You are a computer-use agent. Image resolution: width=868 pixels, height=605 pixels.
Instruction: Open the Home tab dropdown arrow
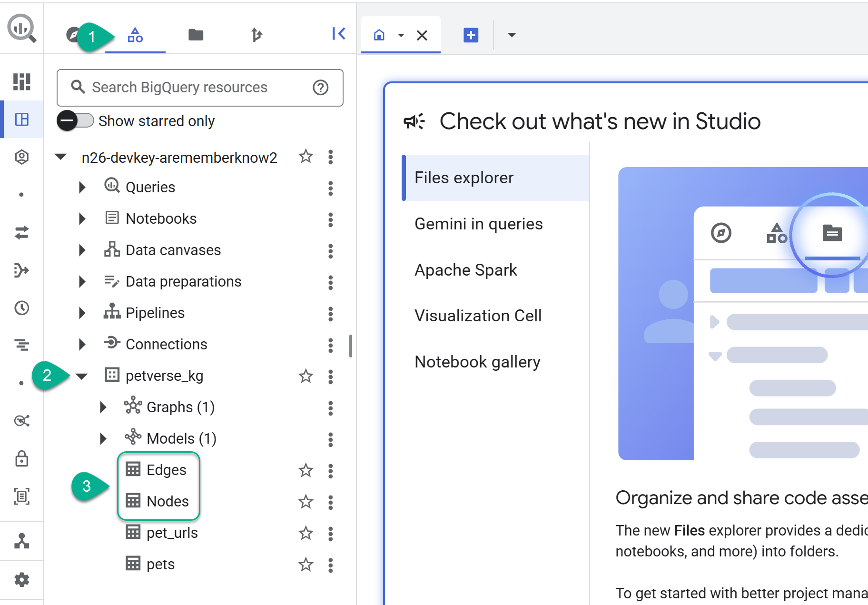(x=401, y=35)
